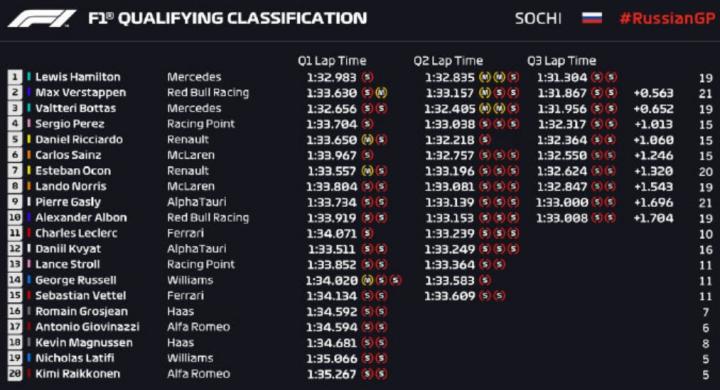The image size is (720, 390).
Task: Click the +1.704 gap for Albon
Action: (x=653, y=218)
